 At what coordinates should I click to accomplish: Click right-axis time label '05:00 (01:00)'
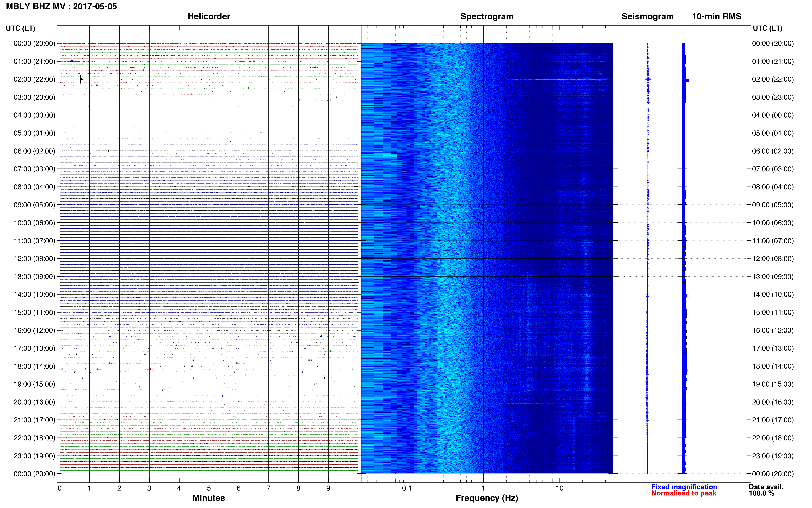tap(773, 133)
